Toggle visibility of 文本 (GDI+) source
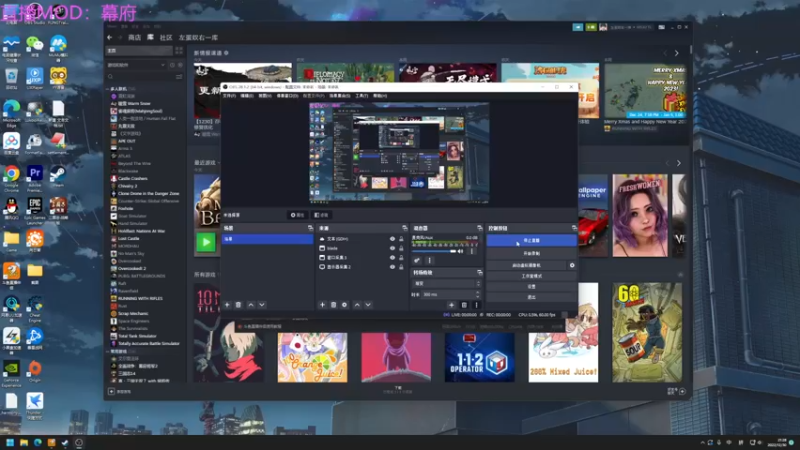 click(392, 239)
